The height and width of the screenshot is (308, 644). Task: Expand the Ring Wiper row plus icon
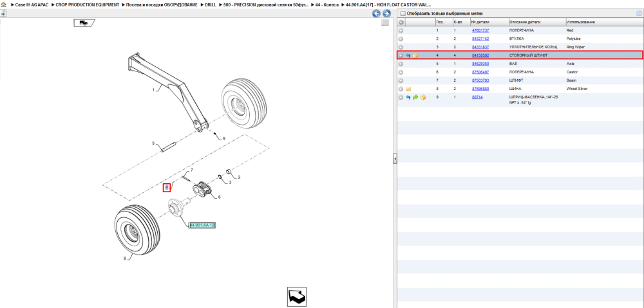pos(401,47)
